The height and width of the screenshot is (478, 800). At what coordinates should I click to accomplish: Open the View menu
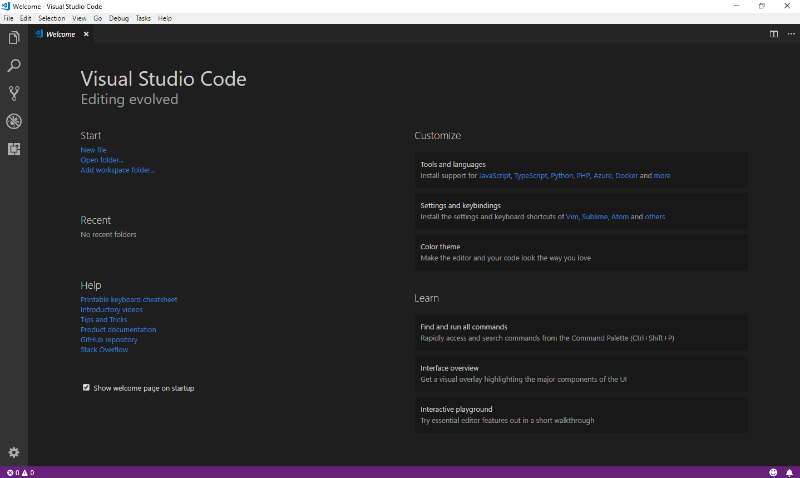tap(79, 18)
